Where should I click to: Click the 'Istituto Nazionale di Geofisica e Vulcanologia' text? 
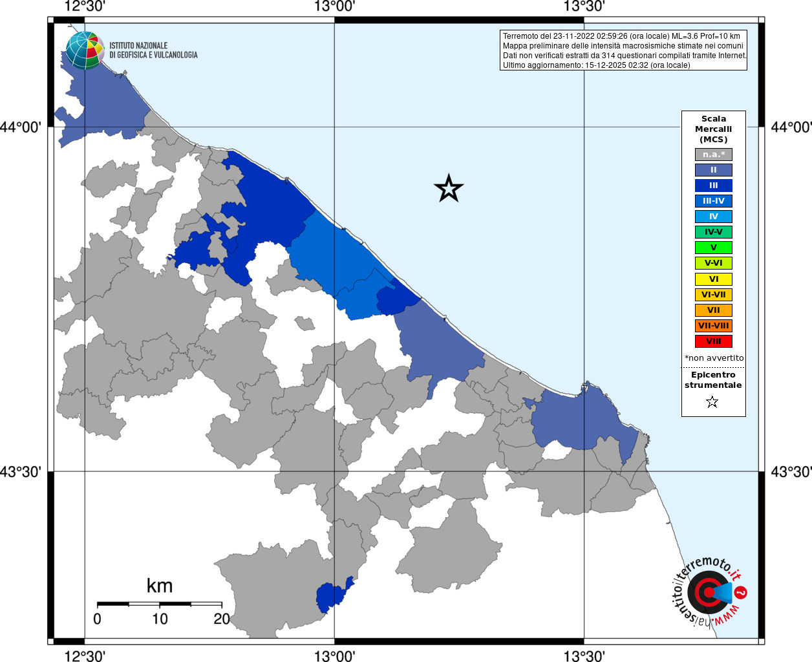point(153,50)
